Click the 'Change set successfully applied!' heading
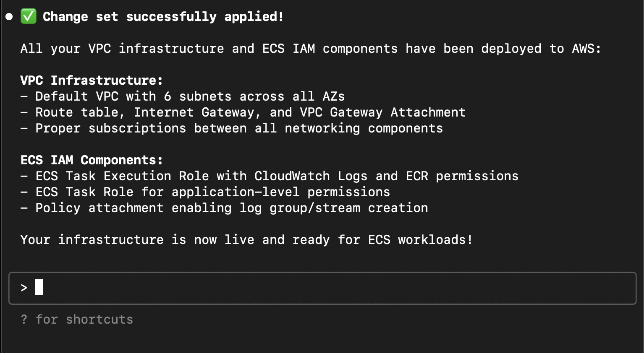 pyautogui.click(x=163, y=17)
